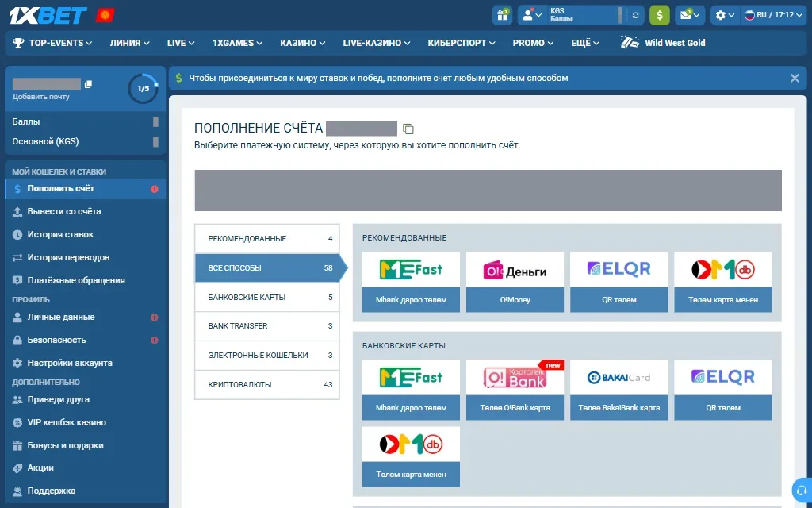Image resolution: width=812 pixels, height=508 pixels.
Task: Open the settings gear menu
Action: click(x=725, y=15)
